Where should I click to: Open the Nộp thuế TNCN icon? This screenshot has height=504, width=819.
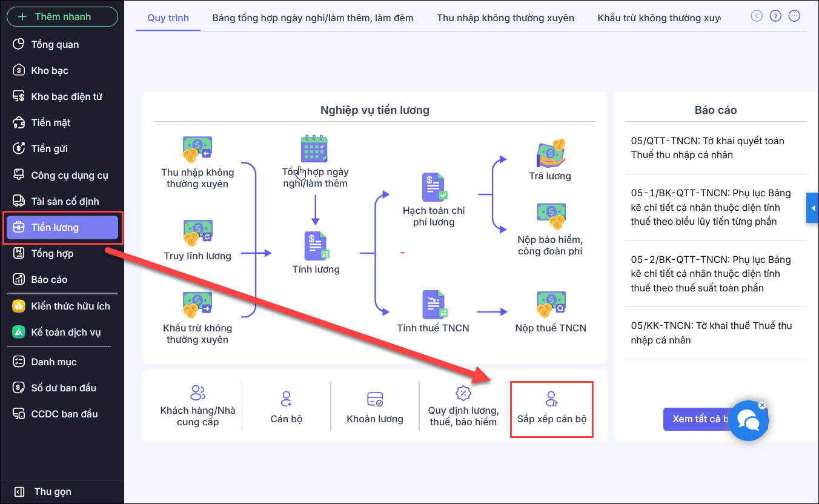pyautogui.click(x=551, y=305)
